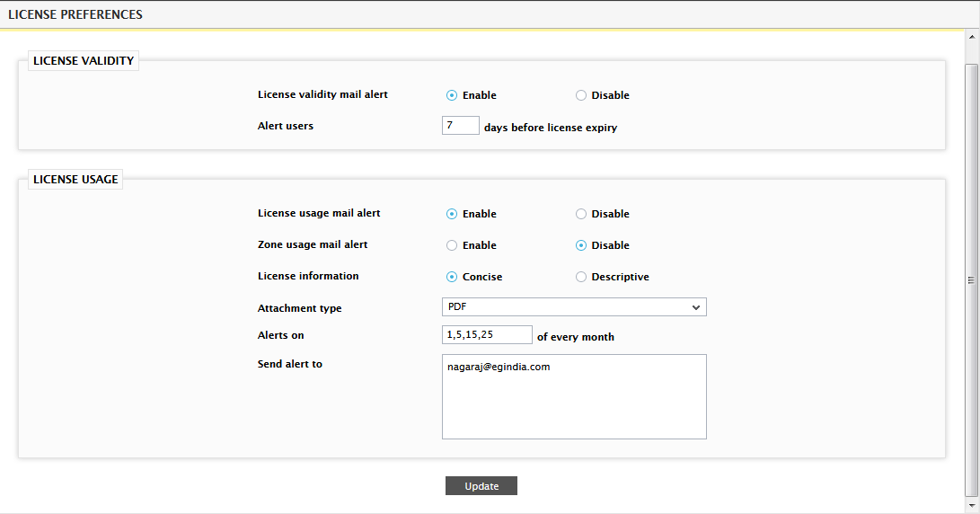Click the 'Attachment type' label
This screenshot has height=514, width=980.
point(300,308)
